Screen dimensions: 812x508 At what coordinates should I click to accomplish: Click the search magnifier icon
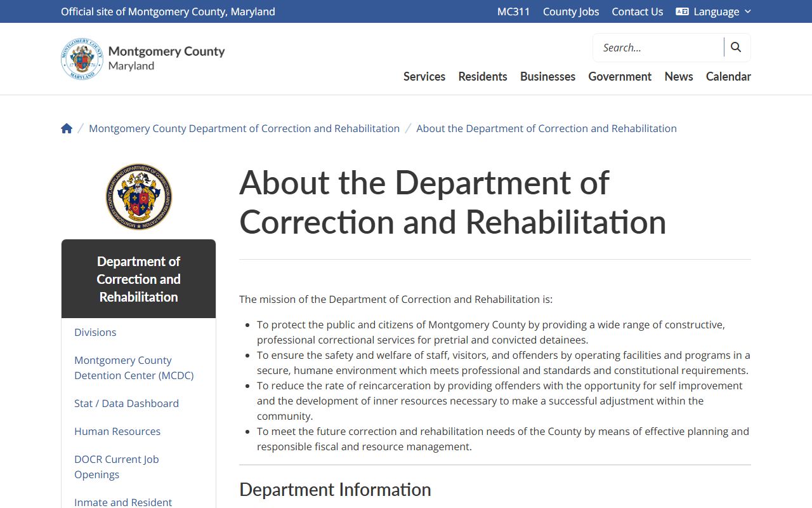pyautogui.click(x=736, y=47)
